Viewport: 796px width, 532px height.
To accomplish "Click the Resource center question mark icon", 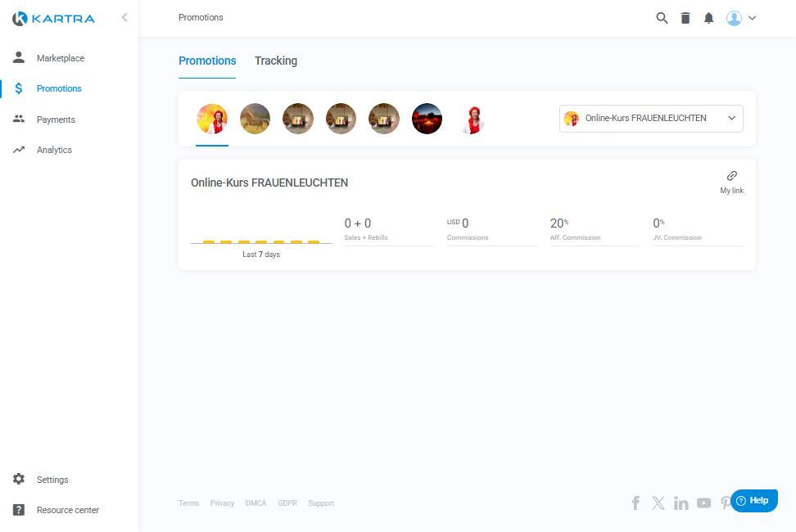I will pyautogui.click(x=19, y=510).
